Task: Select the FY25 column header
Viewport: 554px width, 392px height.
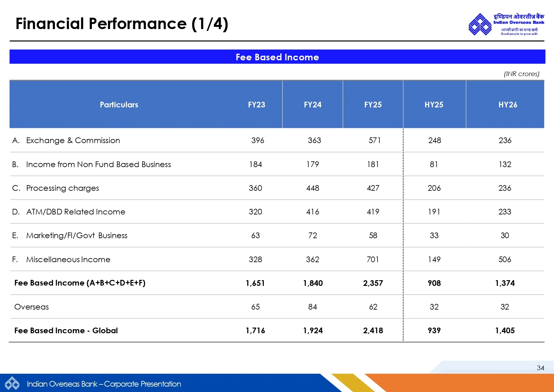Action: 373,105
